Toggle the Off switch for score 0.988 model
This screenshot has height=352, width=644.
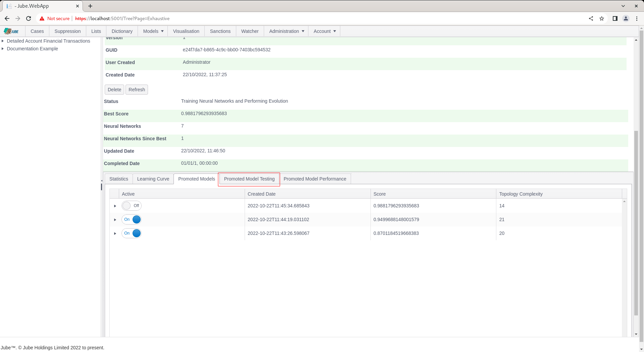(132, 206)
